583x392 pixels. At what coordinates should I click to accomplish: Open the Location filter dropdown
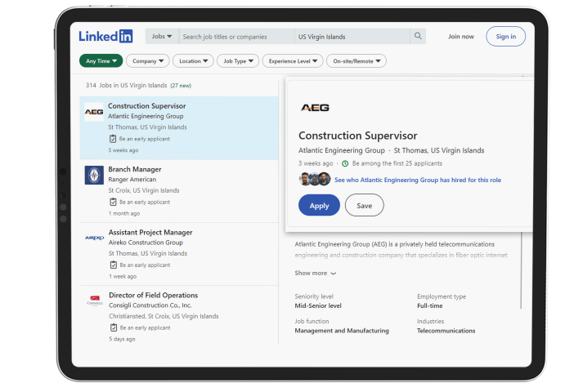[193, 61]
